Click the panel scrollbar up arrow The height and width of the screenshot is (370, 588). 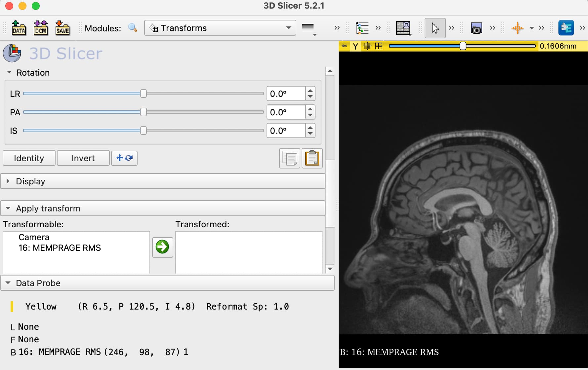[330, 71]
